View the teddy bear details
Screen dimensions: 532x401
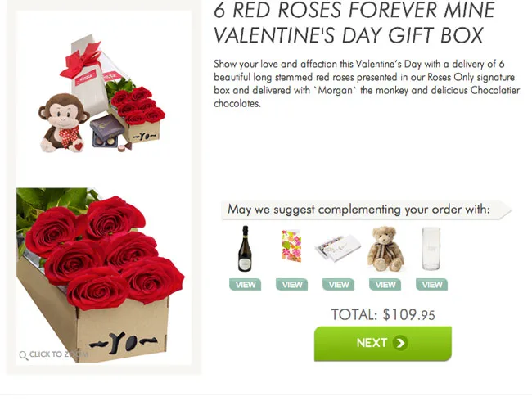tap(385, 285)
